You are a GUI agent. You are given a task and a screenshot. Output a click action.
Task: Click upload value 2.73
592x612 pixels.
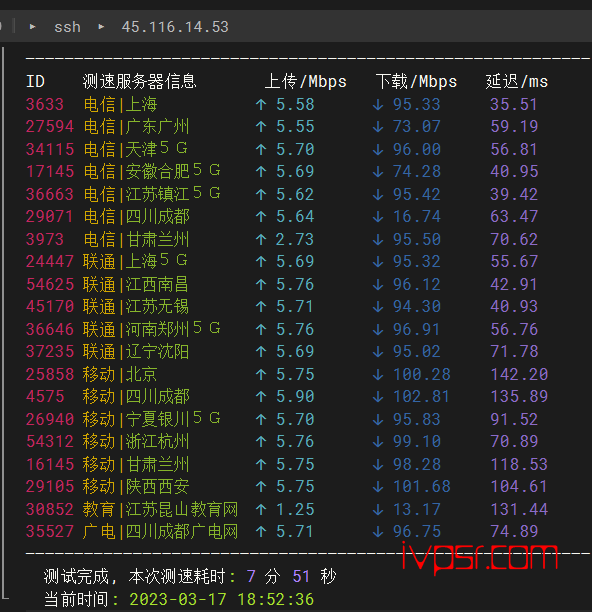[295, 239]
